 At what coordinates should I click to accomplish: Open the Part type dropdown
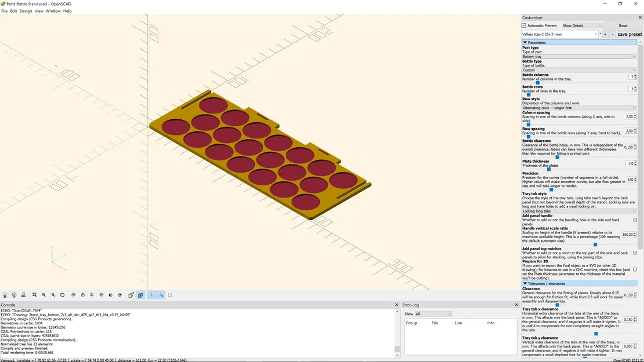coord(580,56)
